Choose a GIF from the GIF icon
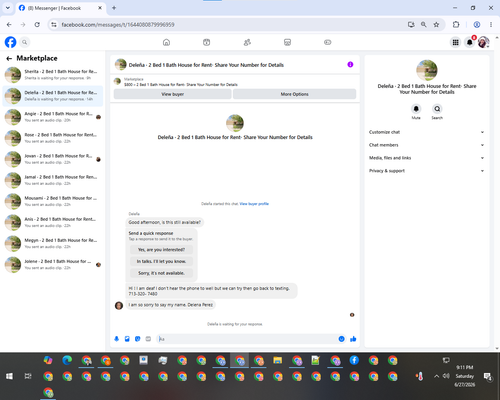The height and width of the screenshot is (400, 500). (148, 339)
